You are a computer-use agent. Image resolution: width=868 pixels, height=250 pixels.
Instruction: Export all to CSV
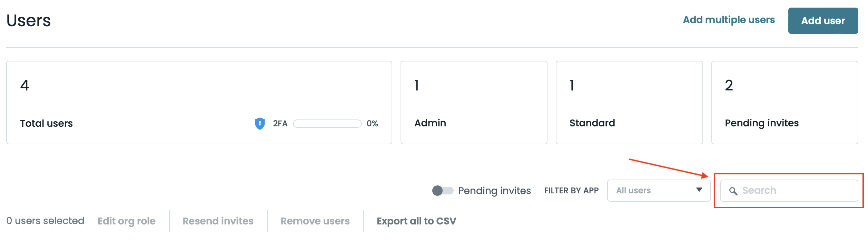416,221
